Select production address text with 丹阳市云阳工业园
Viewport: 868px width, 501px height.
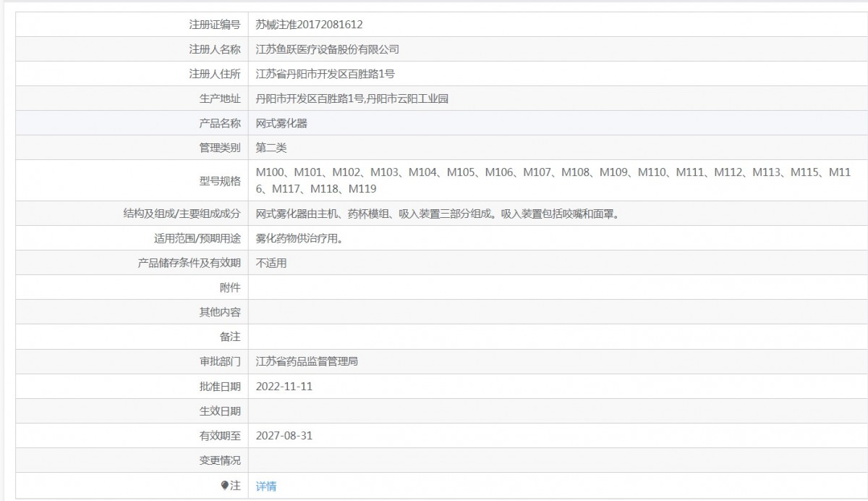352,98
